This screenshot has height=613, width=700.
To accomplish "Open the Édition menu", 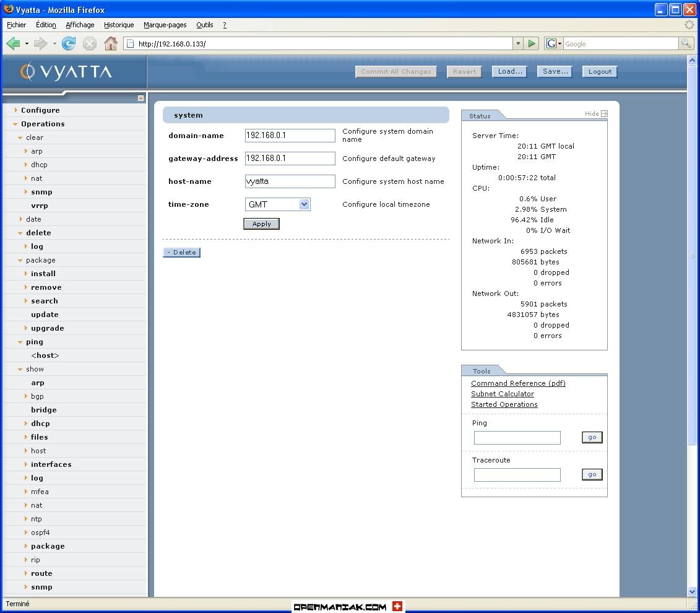I will coord(46,25).
